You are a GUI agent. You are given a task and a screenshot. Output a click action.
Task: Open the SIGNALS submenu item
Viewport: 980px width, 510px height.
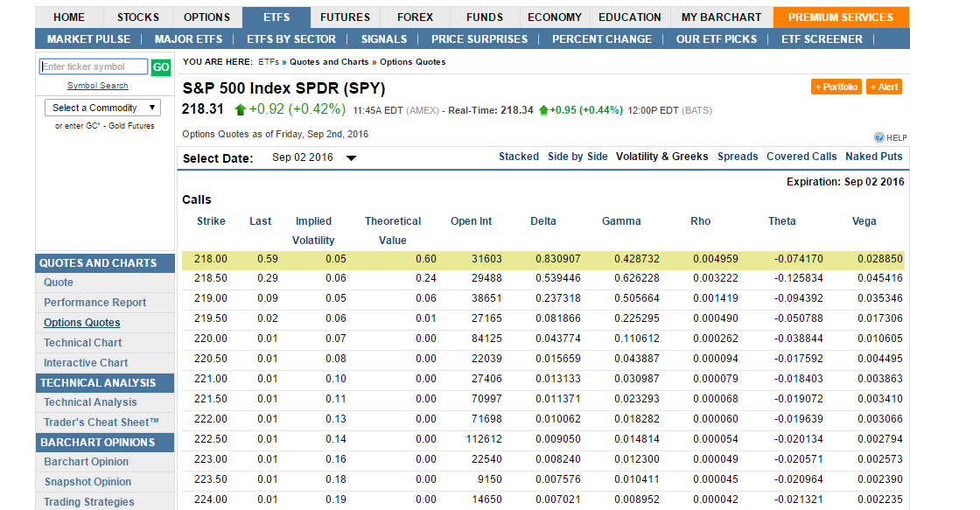pos(384,38)
